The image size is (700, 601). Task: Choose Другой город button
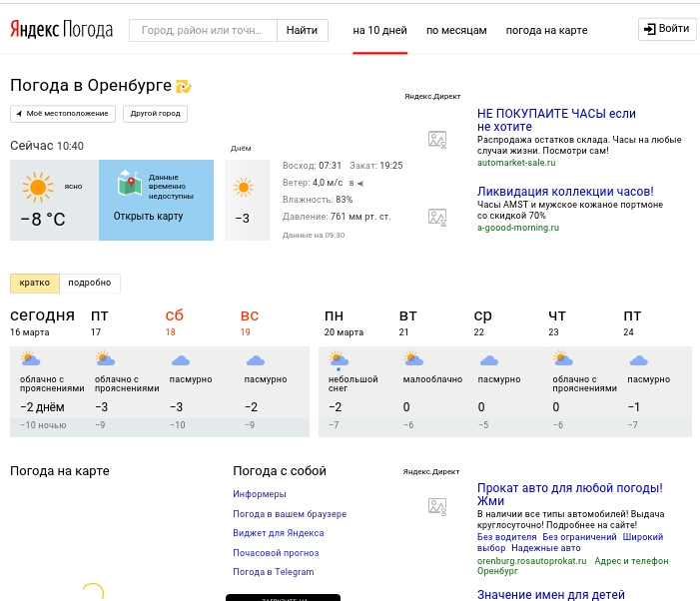pyautogui.click(x=156, y=114)
